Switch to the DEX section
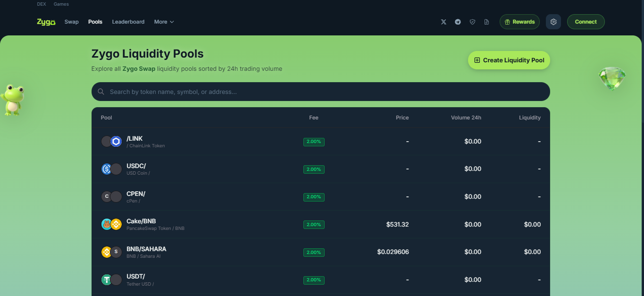Image resolution: width=644 pixels, height=296 pixels. click(x=42, y=4)
